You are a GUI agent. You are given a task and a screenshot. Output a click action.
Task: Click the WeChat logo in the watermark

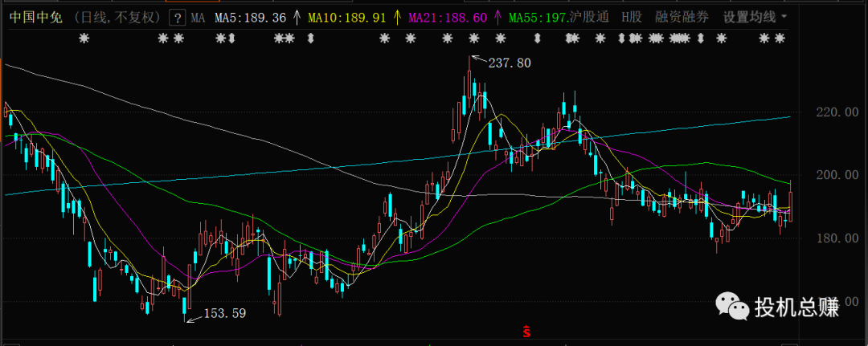[731, 306]
